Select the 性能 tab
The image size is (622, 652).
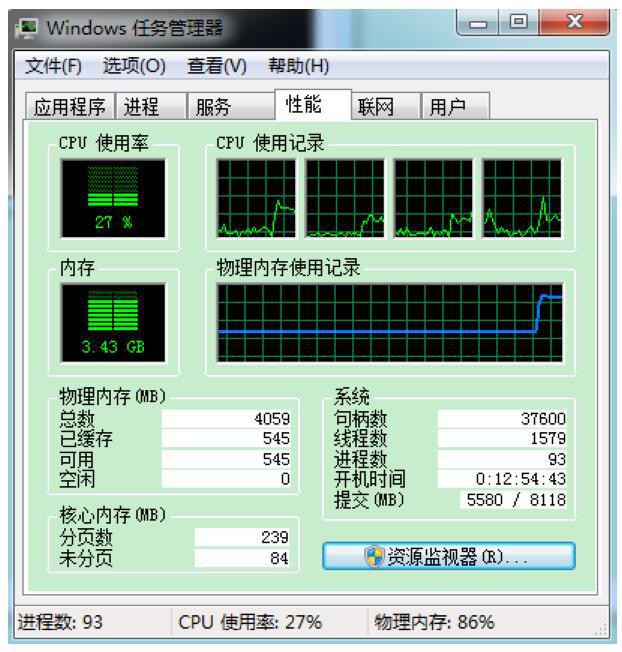tap(313, 104)
